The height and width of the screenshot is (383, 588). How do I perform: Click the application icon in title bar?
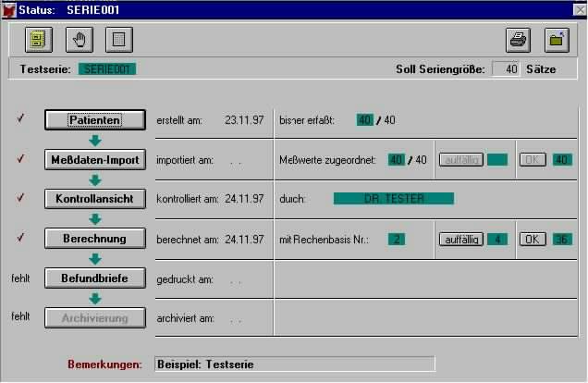[x=8, y=8]
